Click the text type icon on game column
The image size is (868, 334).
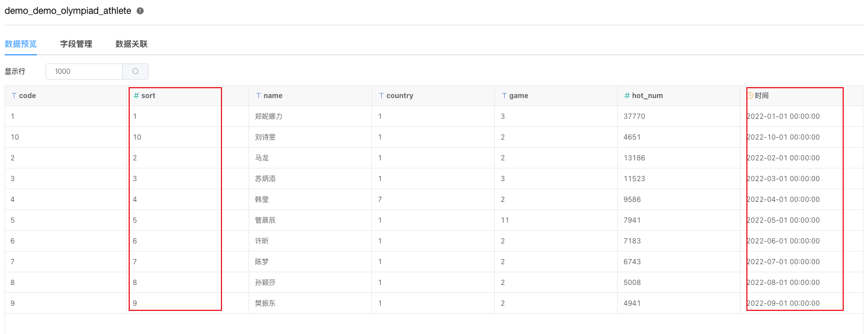pos(503,96)
